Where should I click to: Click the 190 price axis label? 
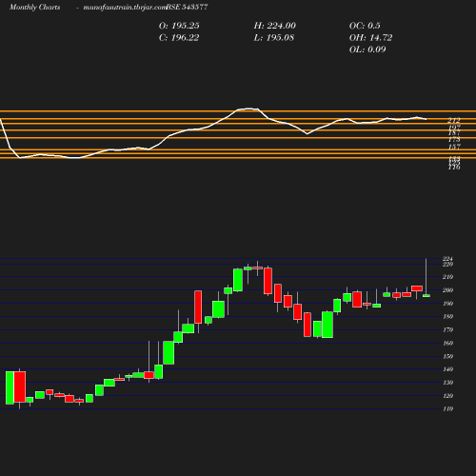[447, 304]
